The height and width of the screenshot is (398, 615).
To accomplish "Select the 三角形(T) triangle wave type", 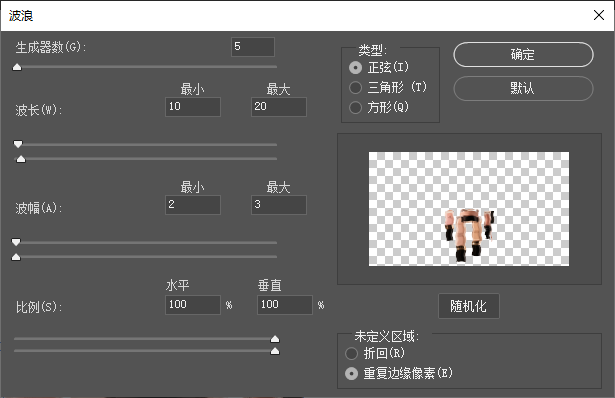I will [x=388, y=87].
